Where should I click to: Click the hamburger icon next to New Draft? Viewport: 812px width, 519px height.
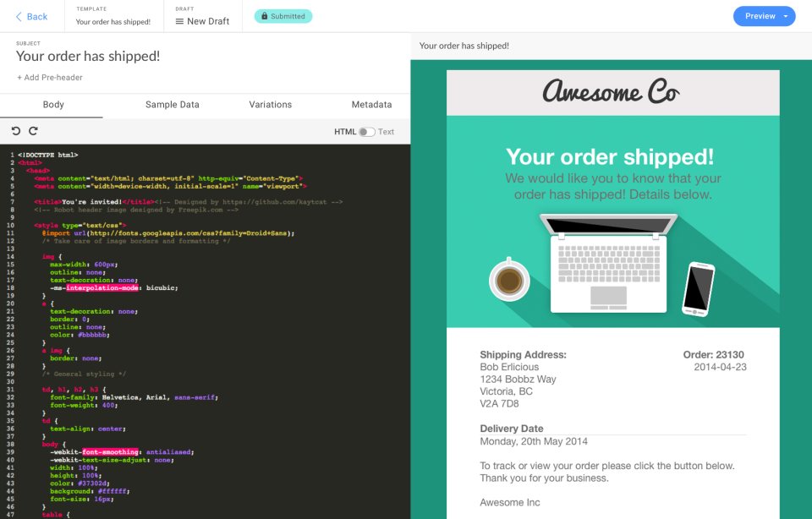click(178, 19)
